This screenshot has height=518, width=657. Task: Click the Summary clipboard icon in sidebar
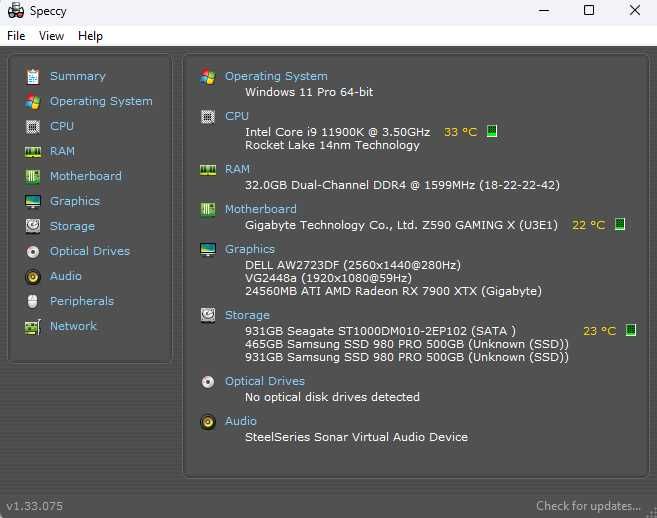(33, 76)
